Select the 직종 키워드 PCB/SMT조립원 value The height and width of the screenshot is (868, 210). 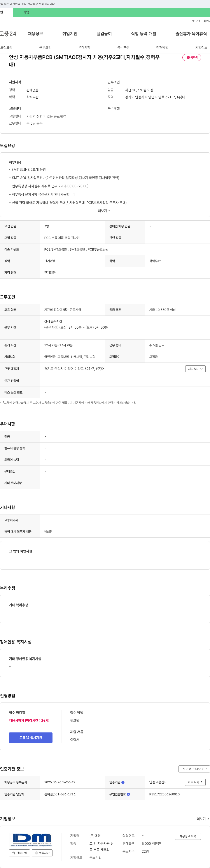click(x=76, y=249)
